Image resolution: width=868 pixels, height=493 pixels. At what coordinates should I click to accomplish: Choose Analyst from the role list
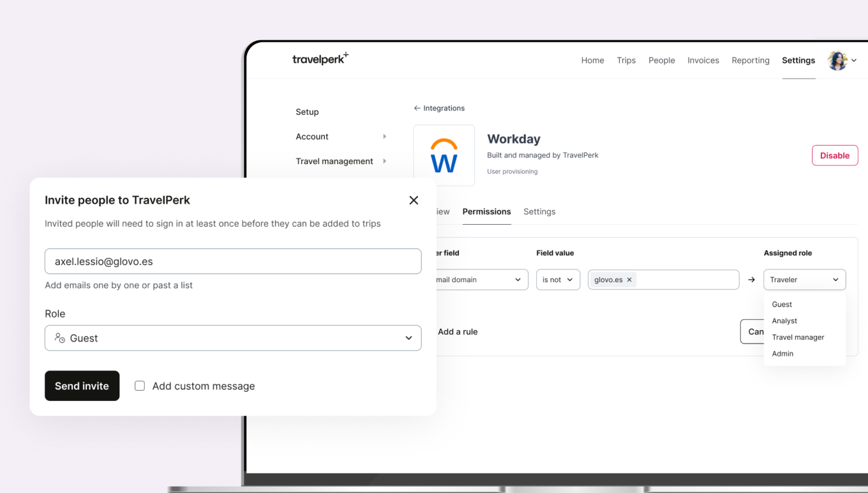(x=784, y=321)
